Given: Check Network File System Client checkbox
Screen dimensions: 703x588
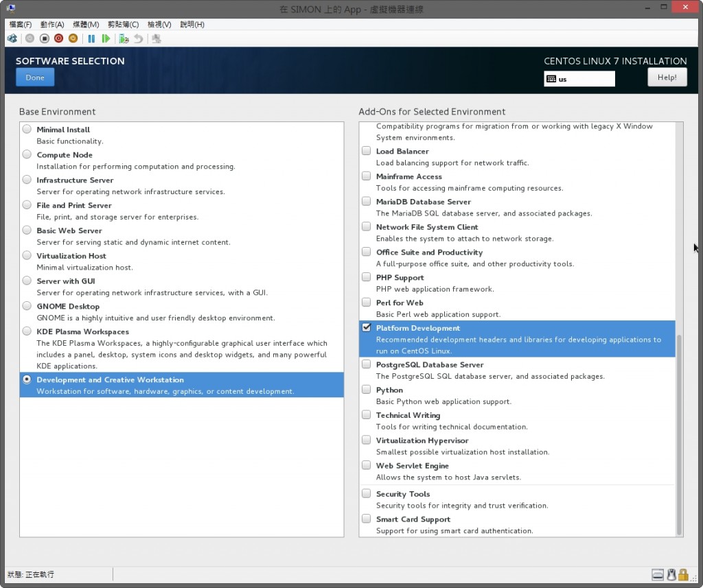Looking at the screenshot, I should click(x=367, y=226).
